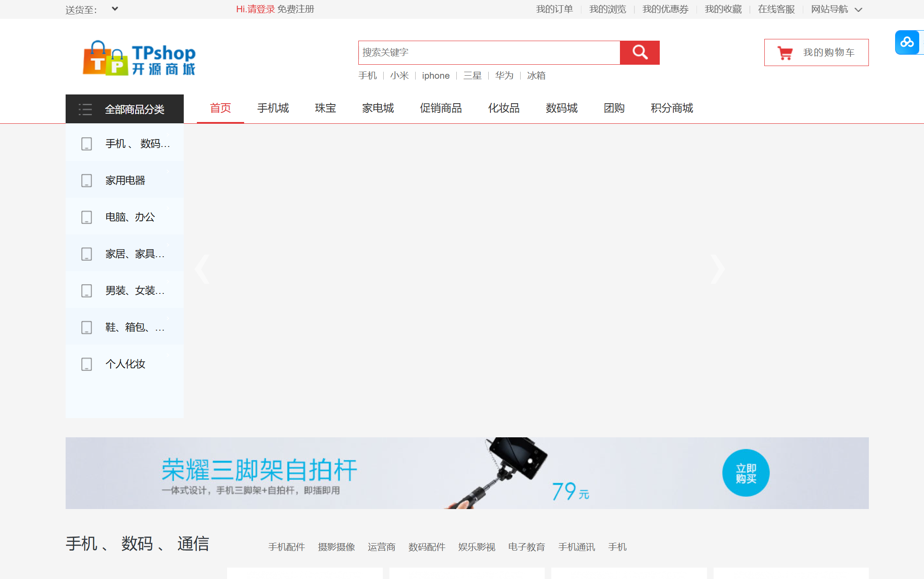Go to next carousel slide arrow
This screenshot has height=579, width=924.
coord(717,269)
